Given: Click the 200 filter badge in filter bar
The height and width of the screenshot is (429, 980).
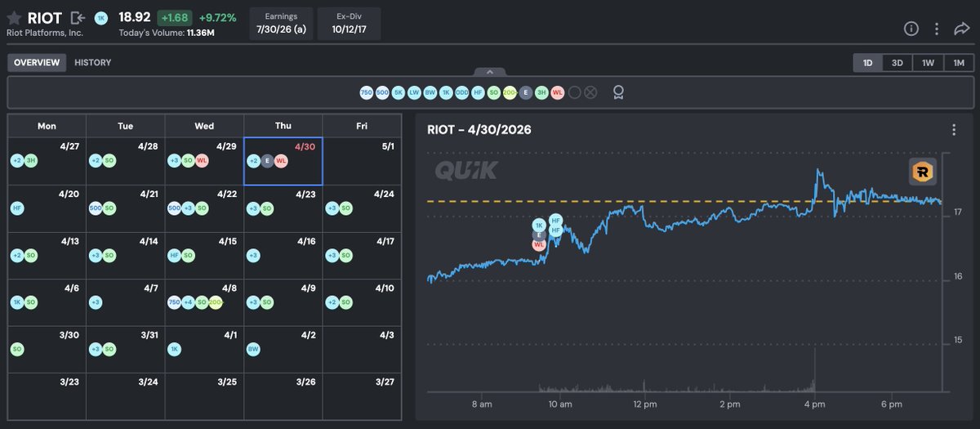Looking at the screenshot, I should pos(510,92).
